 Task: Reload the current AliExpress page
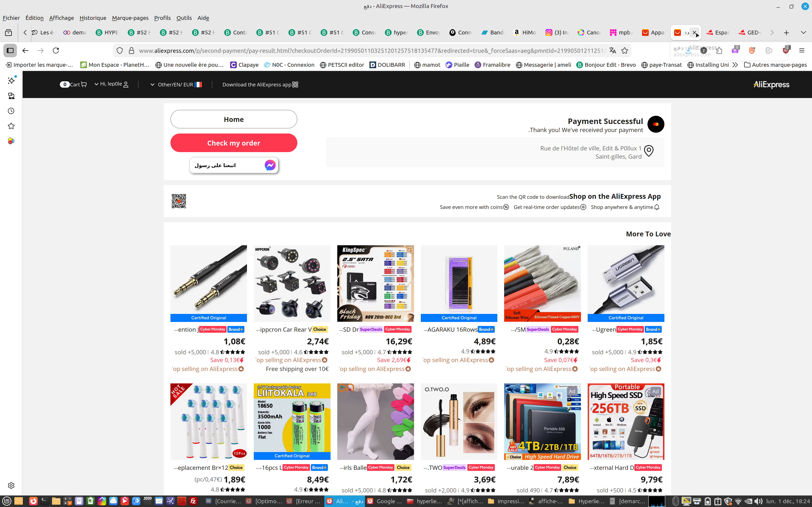tap(56, 51)
